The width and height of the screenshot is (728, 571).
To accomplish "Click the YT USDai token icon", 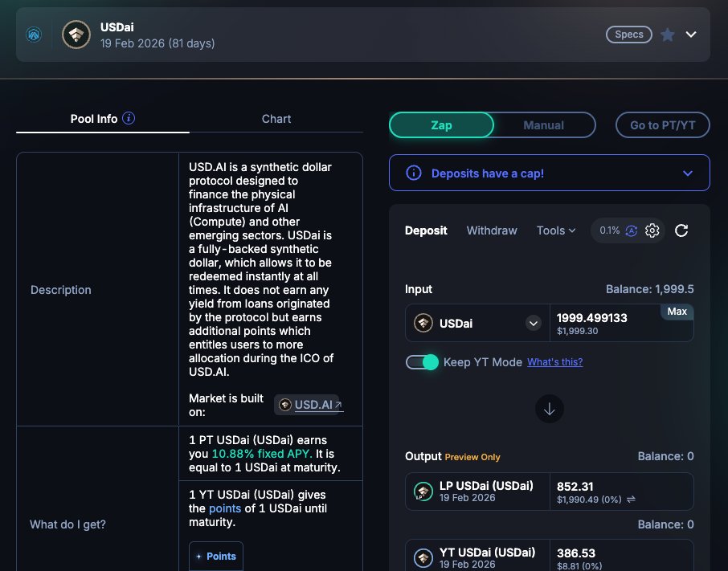I will (x=423, y=558).
